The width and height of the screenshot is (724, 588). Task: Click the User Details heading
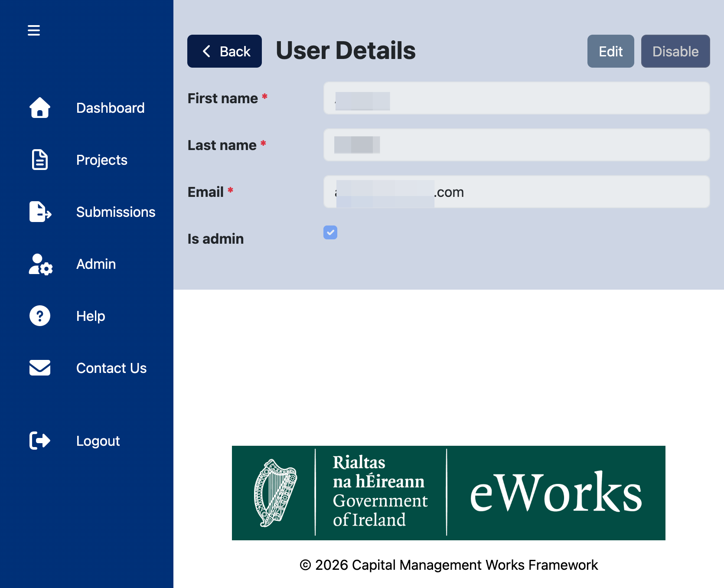point(346,50)
